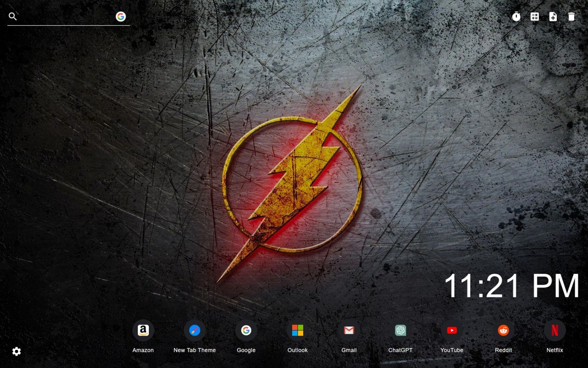Open the ChatGPT shortcut icon
This screenshot has height=368, width=588.
[x=401, y=330]
